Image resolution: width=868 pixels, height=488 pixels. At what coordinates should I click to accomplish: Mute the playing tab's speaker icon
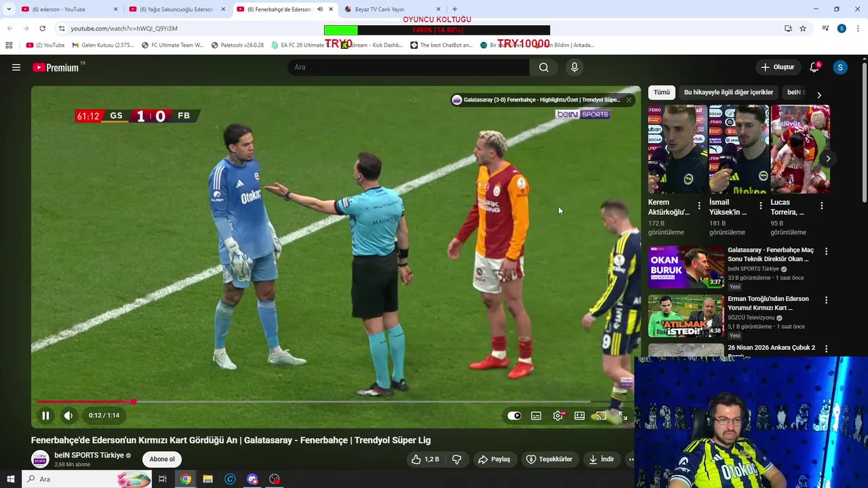(x=319, y=9)
